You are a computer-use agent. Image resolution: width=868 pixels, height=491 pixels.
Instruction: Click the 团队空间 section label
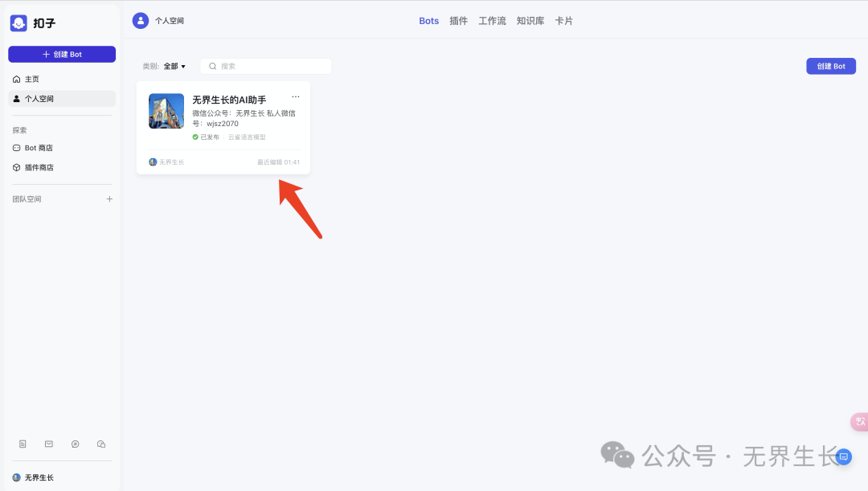(x=27, y=199)
